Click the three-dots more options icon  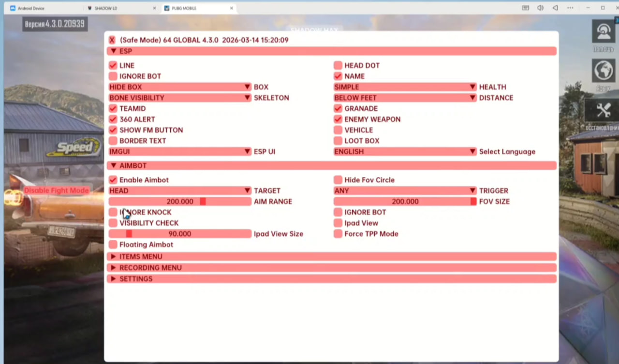[x=570, y=8]
